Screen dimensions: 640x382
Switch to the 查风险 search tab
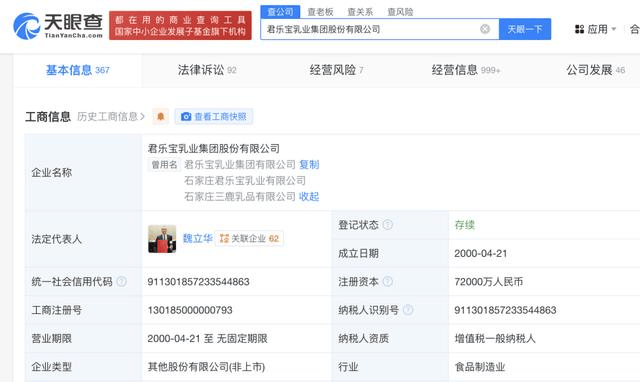tap(400, 12)
